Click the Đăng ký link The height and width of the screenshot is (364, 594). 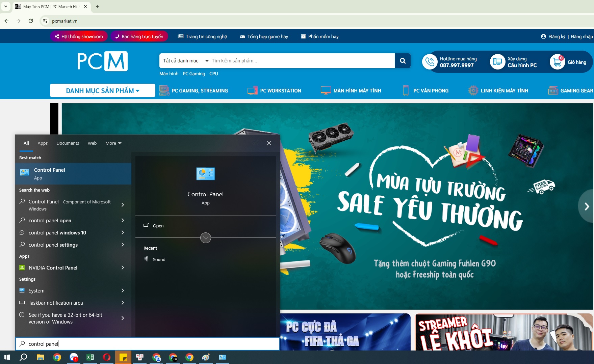557,36
